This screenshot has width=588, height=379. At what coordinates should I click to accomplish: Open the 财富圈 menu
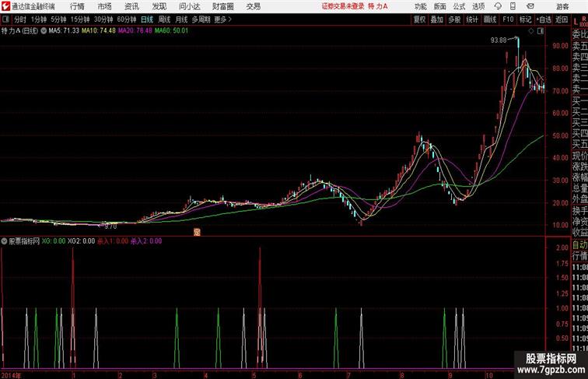tap(222, 6)
